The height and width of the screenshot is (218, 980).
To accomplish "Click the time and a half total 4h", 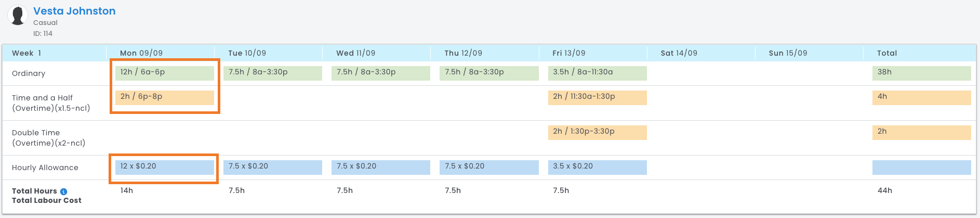I will (x=921, y=97).
